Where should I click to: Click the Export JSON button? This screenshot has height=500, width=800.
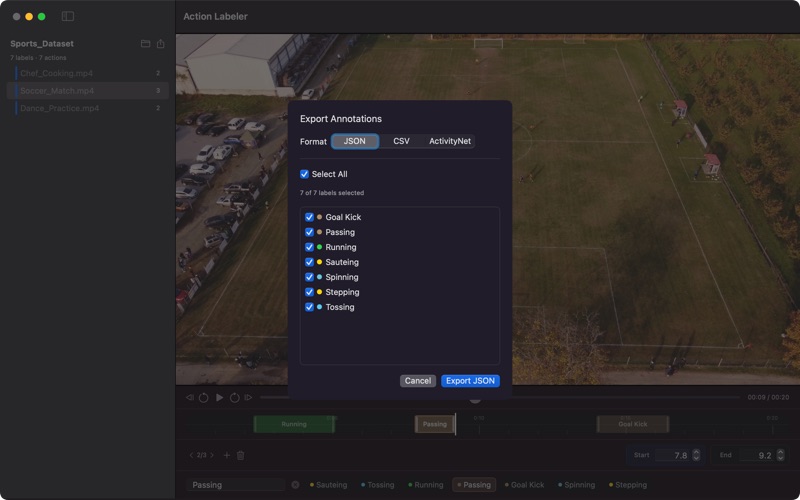point(470,381)
